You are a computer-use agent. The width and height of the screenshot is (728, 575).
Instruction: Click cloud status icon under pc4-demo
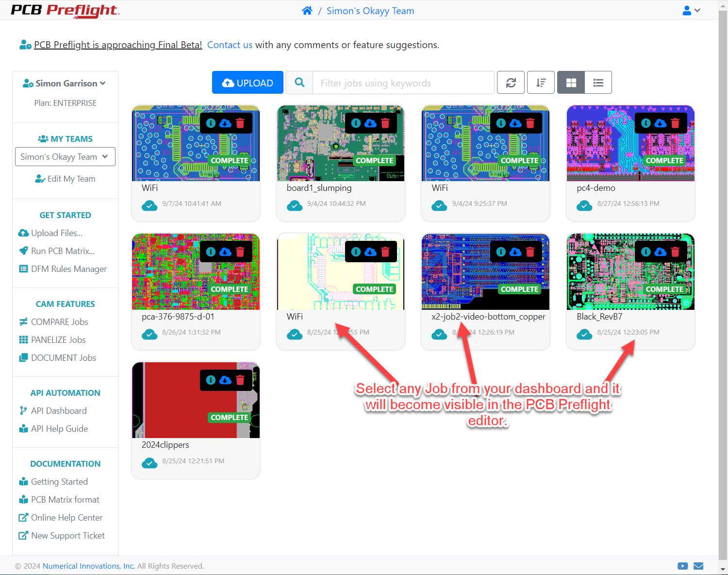(584, 205)
